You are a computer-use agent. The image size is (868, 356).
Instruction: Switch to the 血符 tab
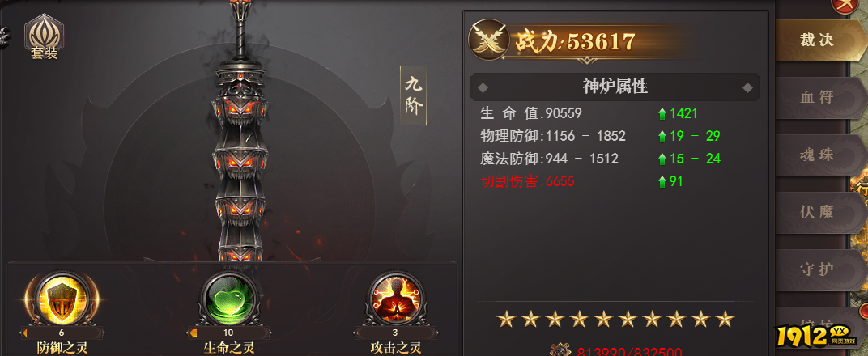click(818, 98)
